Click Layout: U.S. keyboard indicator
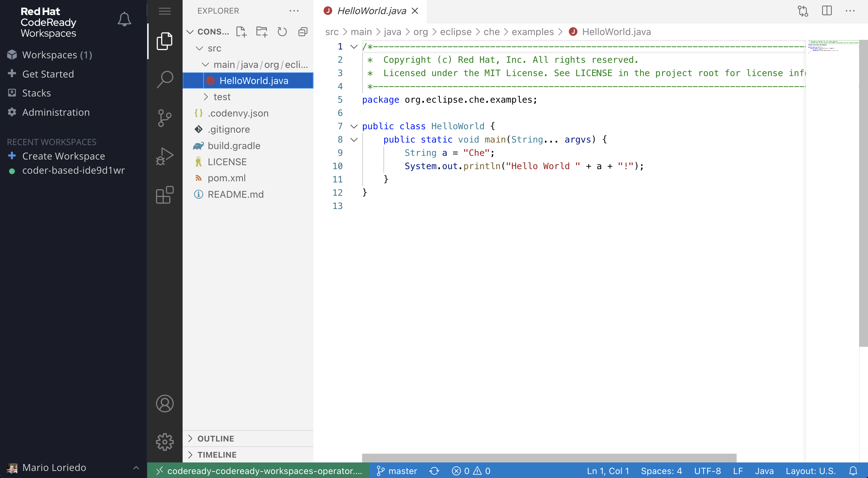 [810, 471]
